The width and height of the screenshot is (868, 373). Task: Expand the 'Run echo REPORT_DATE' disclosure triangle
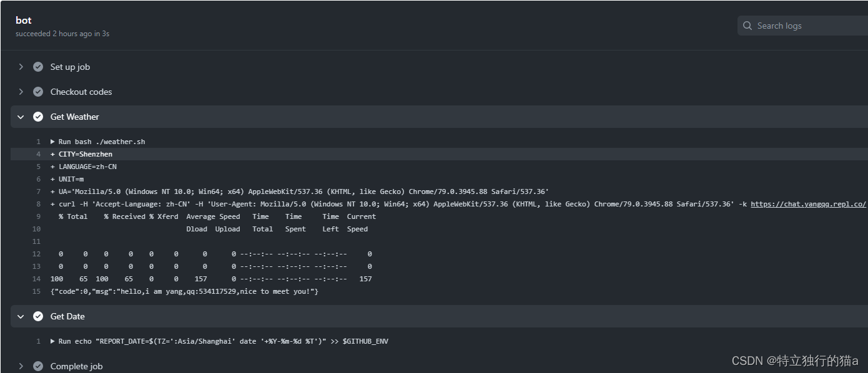click(53, 341)
